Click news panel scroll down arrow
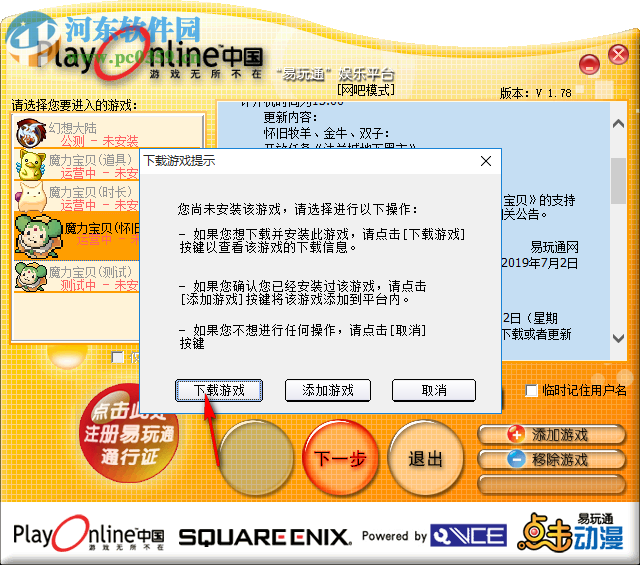 618,338
